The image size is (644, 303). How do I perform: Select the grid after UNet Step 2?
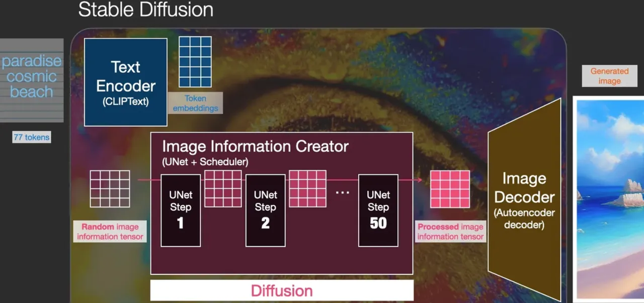307,188
